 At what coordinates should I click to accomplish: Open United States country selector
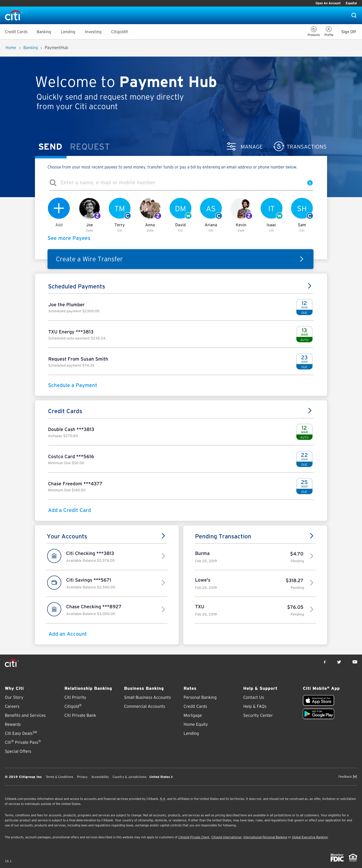(161, 777)
